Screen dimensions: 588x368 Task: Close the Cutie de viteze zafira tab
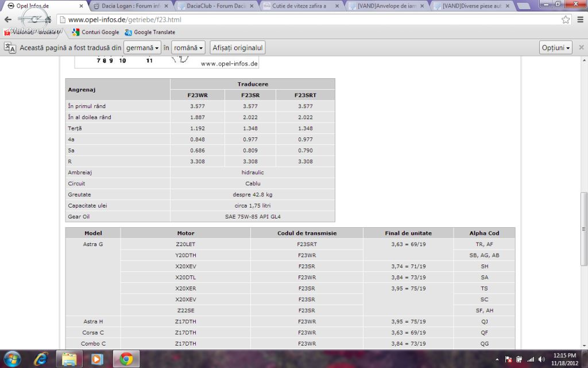coord(336,6)
